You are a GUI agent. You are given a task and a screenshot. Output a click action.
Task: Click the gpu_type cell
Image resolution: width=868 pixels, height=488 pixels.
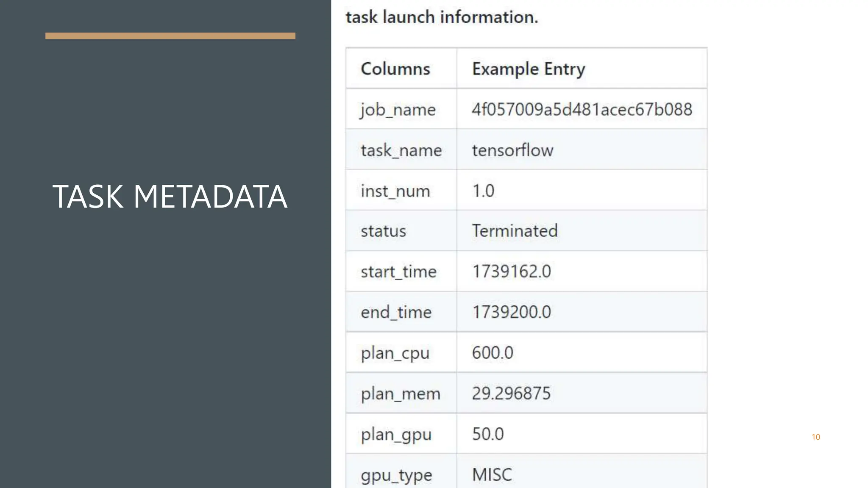(x=401, y=471)
